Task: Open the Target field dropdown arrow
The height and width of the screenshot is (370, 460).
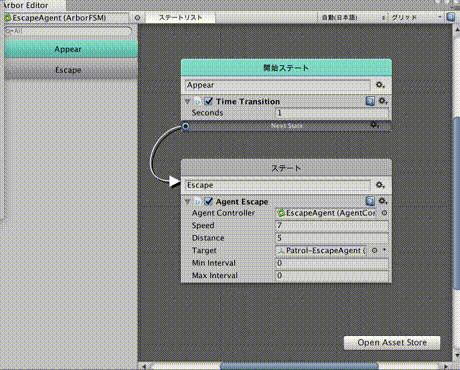Action: point(385,250)
